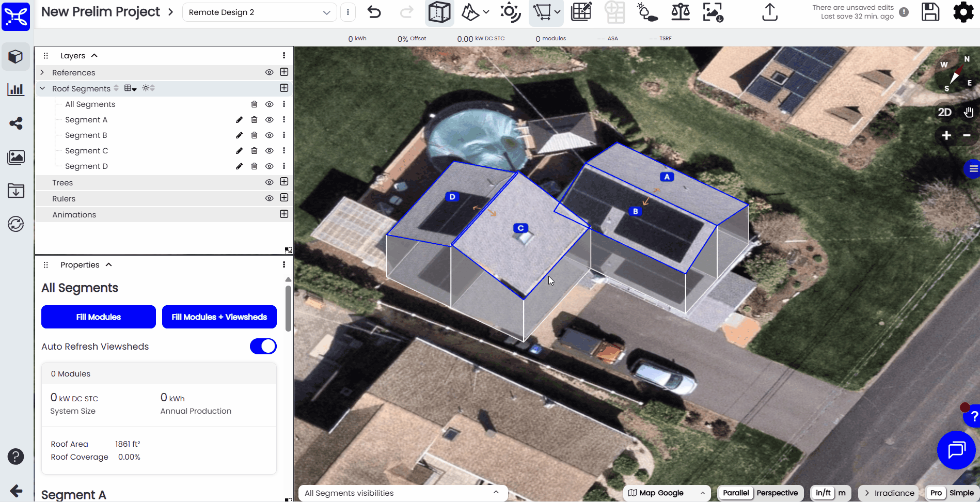The width and height of the screenshot is (980, 502).
Task: Click the image export tool
Action: point(713,12)
